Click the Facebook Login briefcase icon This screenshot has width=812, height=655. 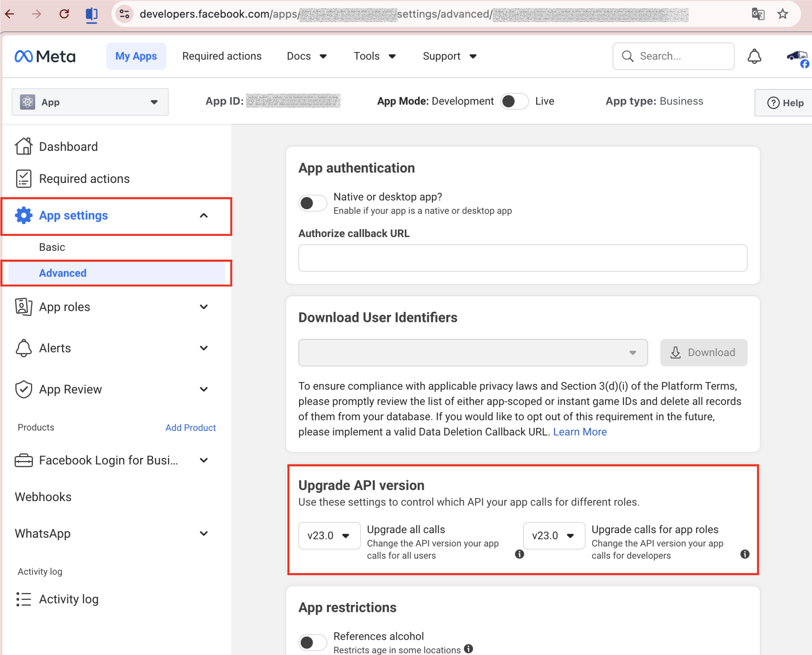[x=23, y=460]
